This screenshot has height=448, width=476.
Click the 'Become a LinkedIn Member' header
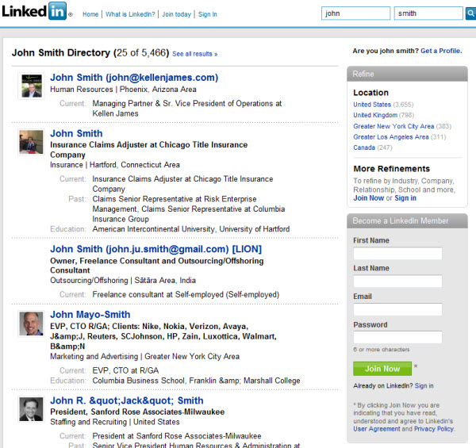click(x=407, y=220)
